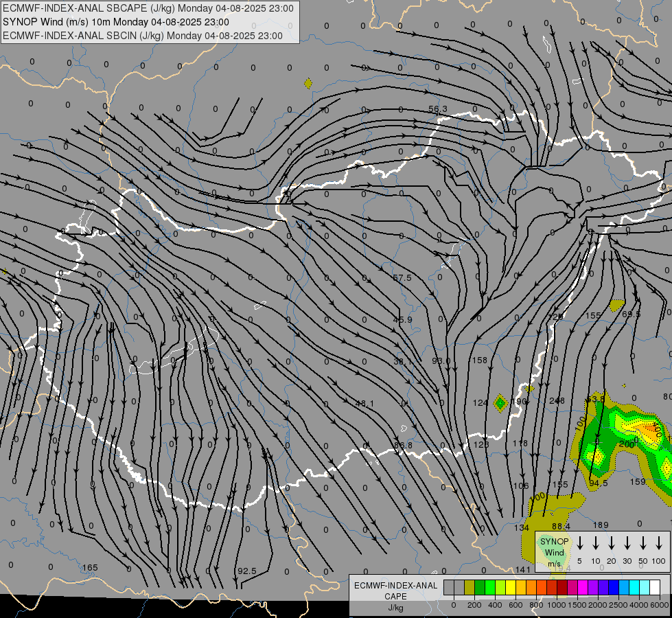Select the white CAPE legend swatch
The image size is (672, 618).
(x=655, y=588)
